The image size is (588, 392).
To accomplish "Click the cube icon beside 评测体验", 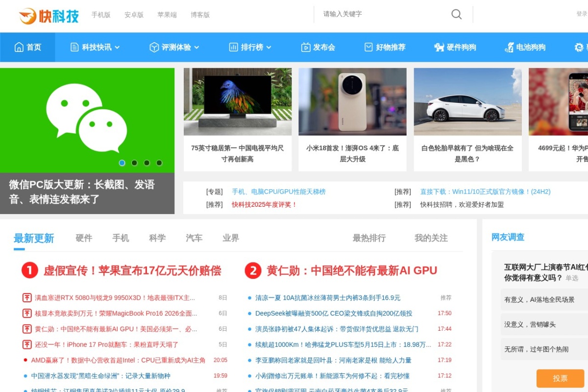I will 154,47.
